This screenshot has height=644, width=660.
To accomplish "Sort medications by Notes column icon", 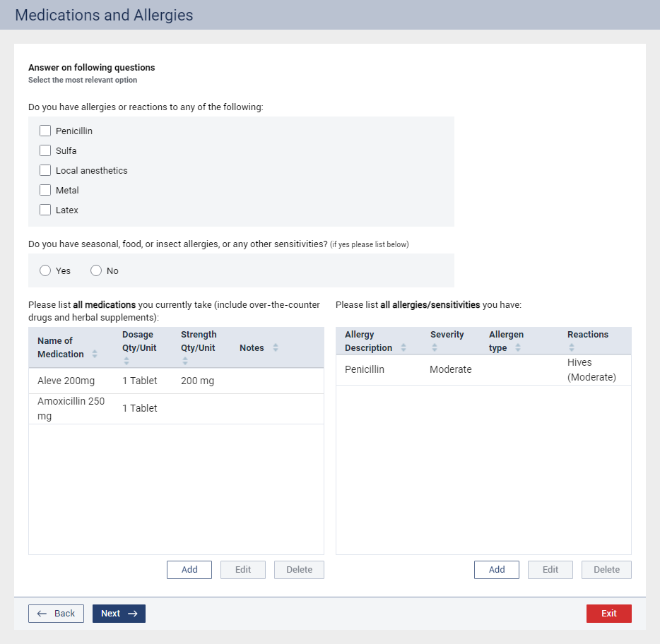I will pos(276,348).
